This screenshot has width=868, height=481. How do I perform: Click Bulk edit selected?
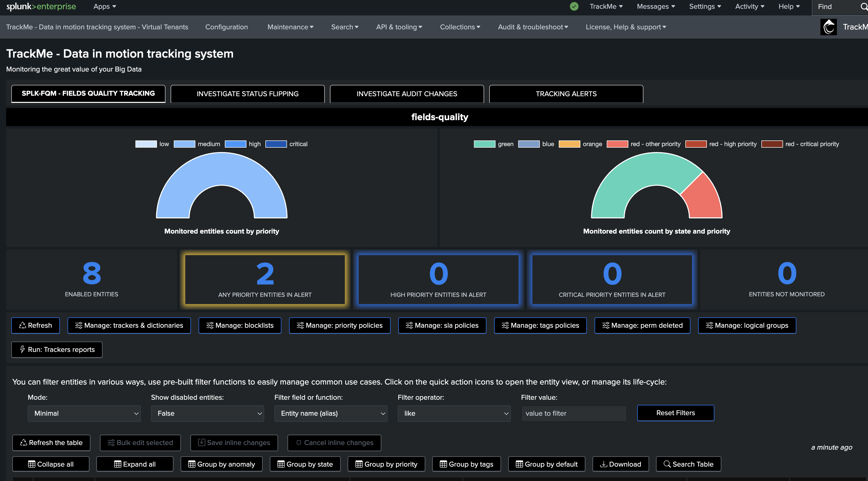pos(140,443)
